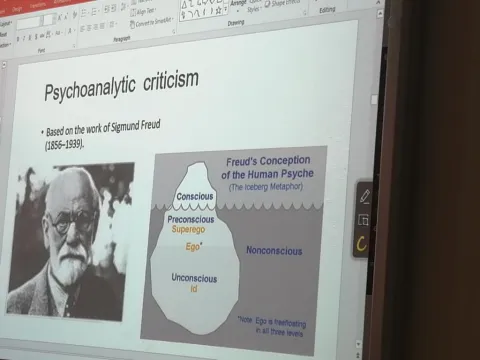
Task: Click the 'Based on the work of Sigmund Freud' bullet
Action: tap(103, 128)
